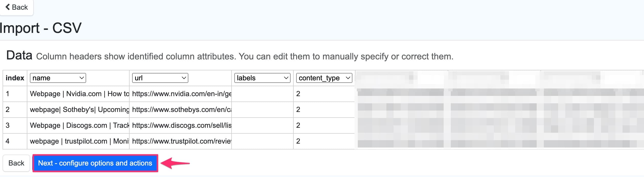Open the "content_type" column attribute dropdown
The width and height of the screenshot is (644, 177).
coord(324,78)
